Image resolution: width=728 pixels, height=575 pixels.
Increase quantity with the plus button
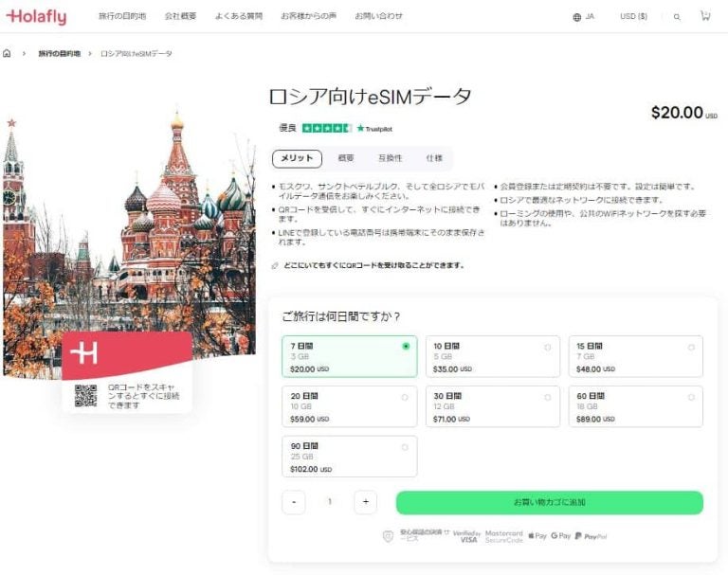click(x=365, y=502)
